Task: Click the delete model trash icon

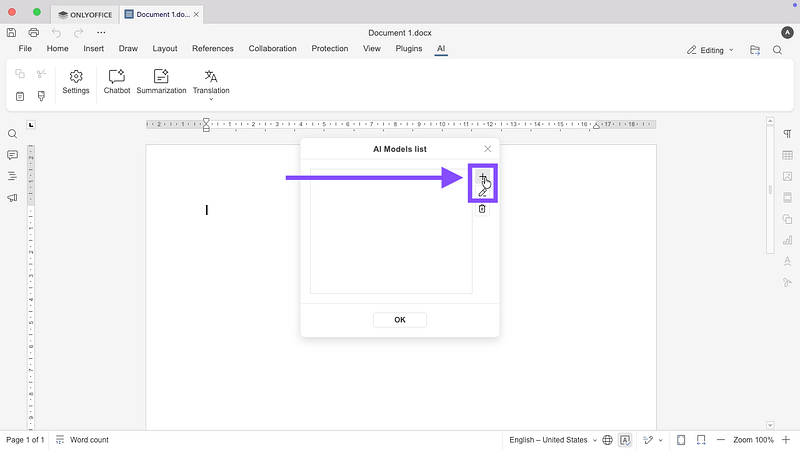Action: pyautogui.click(x=482, y=209)
